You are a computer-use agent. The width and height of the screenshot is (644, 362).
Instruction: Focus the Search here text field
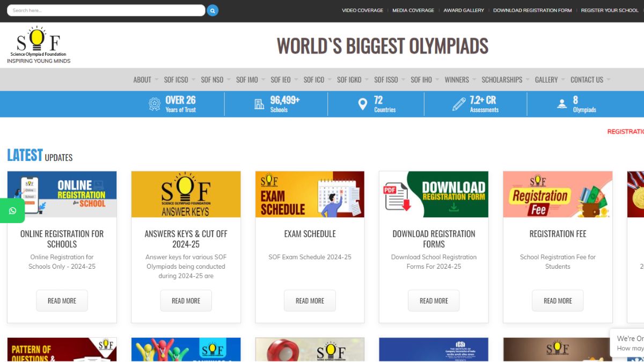coord(106,10)
